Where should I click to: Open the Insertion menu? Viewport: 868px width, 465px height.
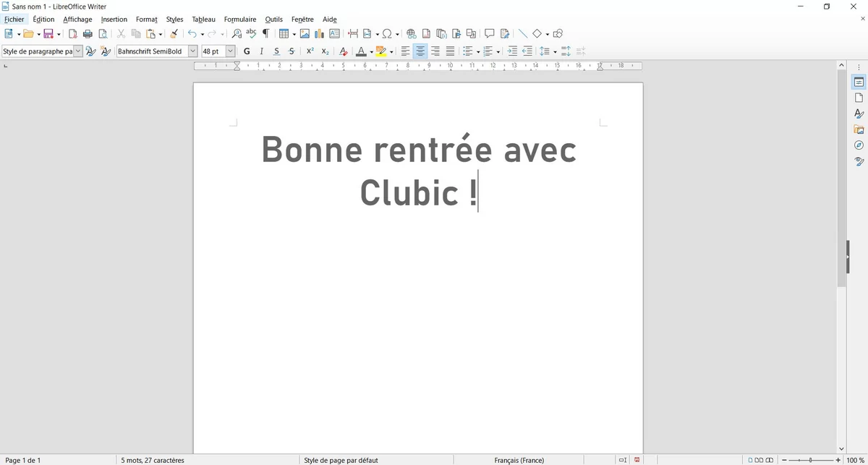click(114, 20)
